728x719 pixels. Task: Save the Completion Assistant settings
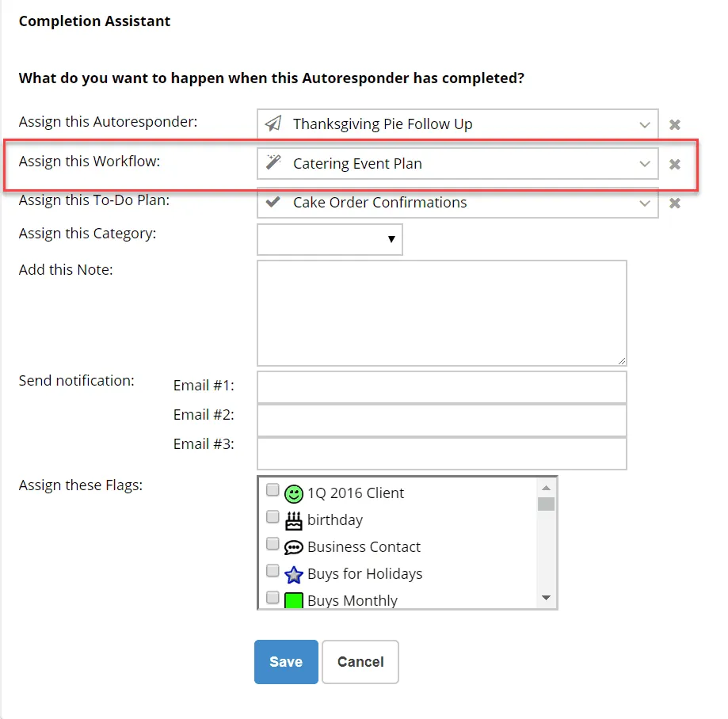point(286,661)
